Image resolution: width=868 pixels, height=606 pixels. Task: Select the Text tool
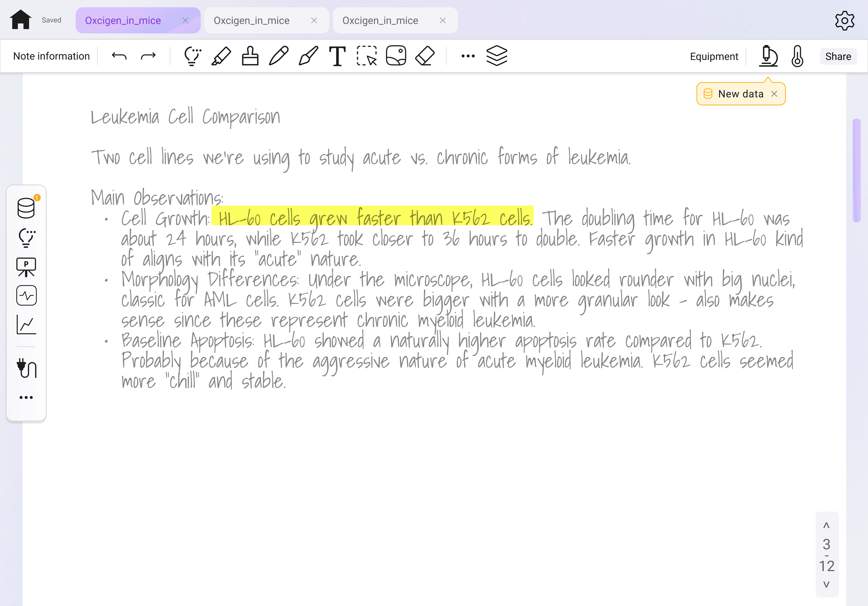point(337,56)
